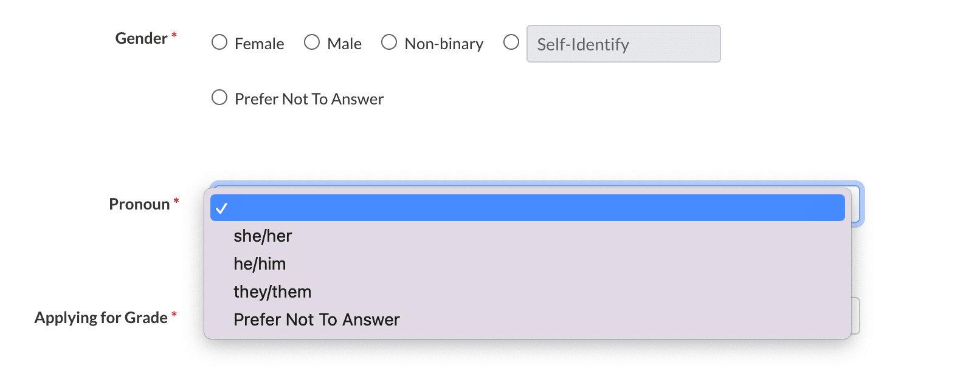Select the radio button beside Self-Identify field
The image size is (980, 368).
(511, 43)
